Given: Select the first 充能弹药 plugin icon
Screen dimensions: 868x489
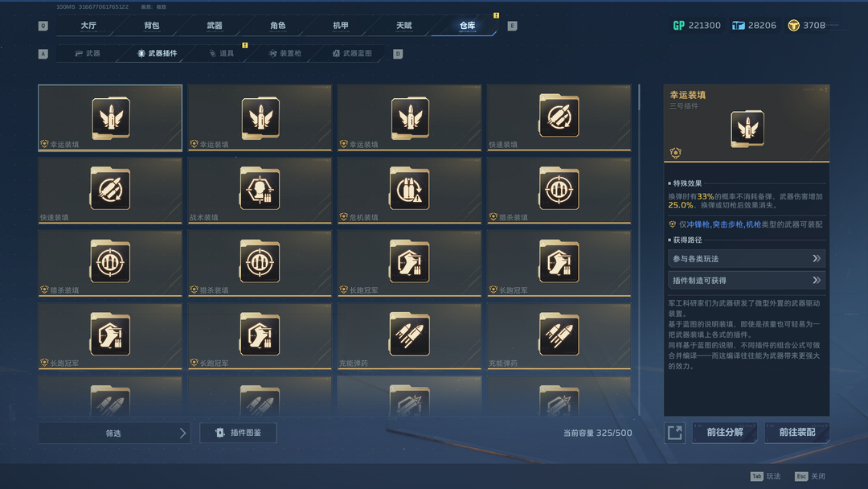Looking at the screenshot, I should click(x=409, y=335).
